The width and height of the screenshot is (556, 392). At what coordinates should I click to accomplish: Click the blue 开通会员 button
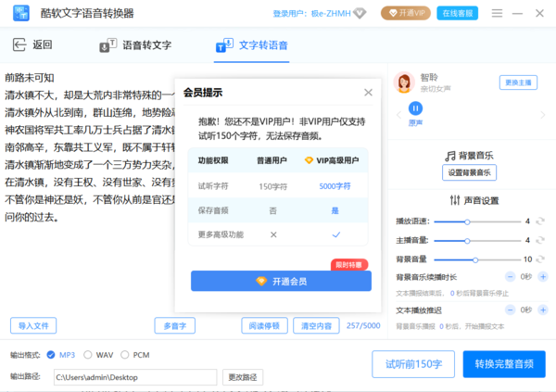coord(281,281)
